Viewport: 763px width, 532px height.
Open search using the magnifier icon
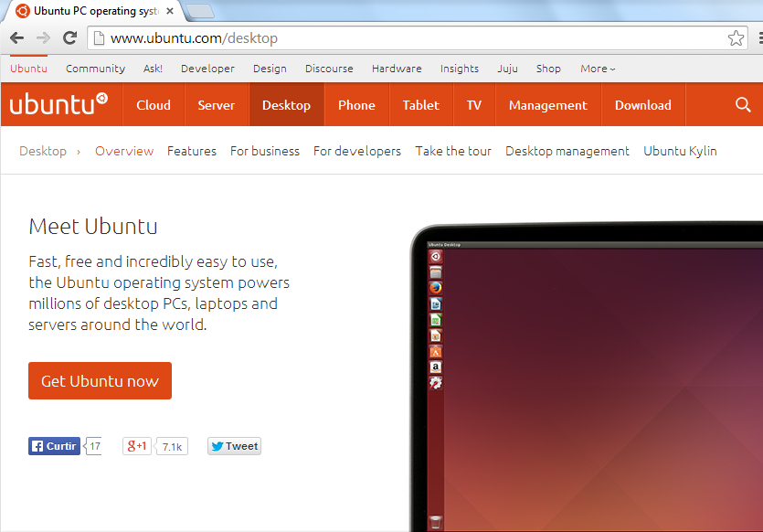coord(743,104)
